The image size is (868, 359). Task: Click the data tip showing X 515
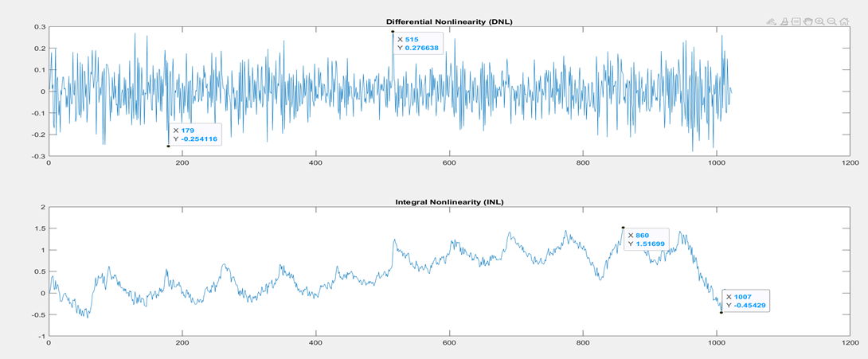click(x=418, y=44)
